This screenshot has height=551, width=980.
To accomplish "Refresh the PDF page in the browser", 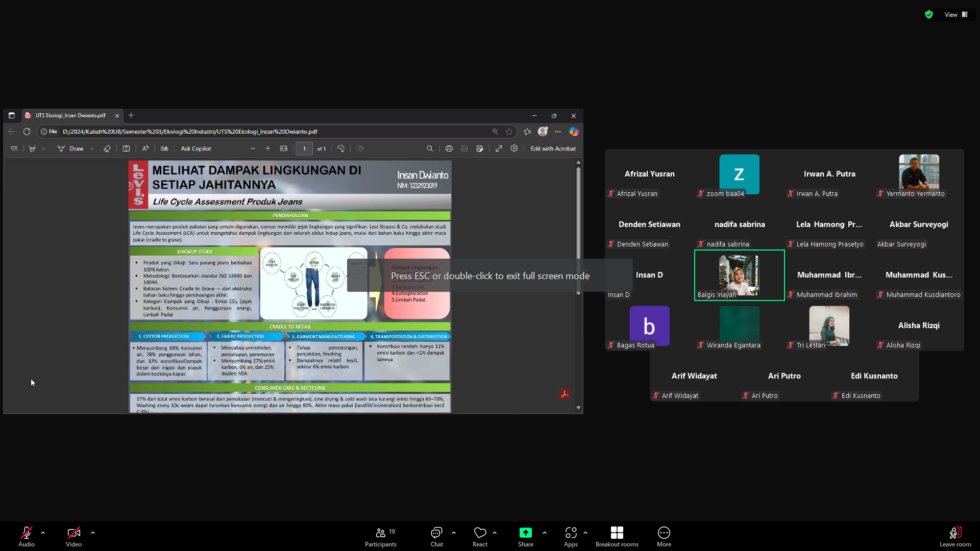I will coord(27,132).
